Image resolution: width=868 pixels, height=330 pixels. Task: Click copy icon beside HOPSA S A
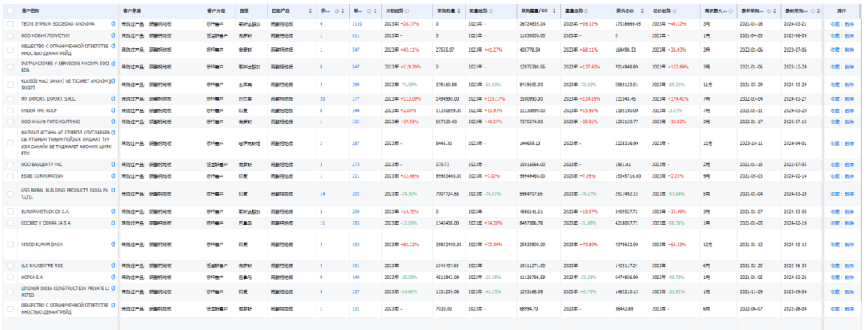pos(113,277)
